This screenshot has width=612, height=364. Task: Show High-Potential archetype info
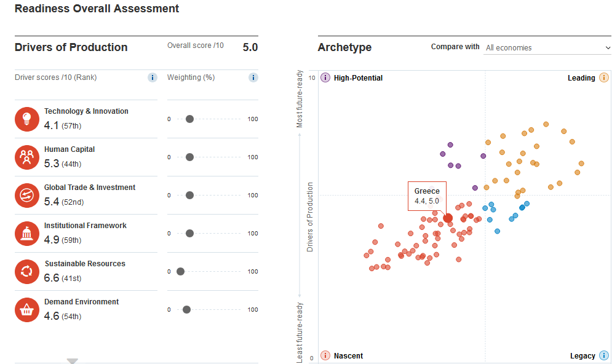(x=325, y=77)
